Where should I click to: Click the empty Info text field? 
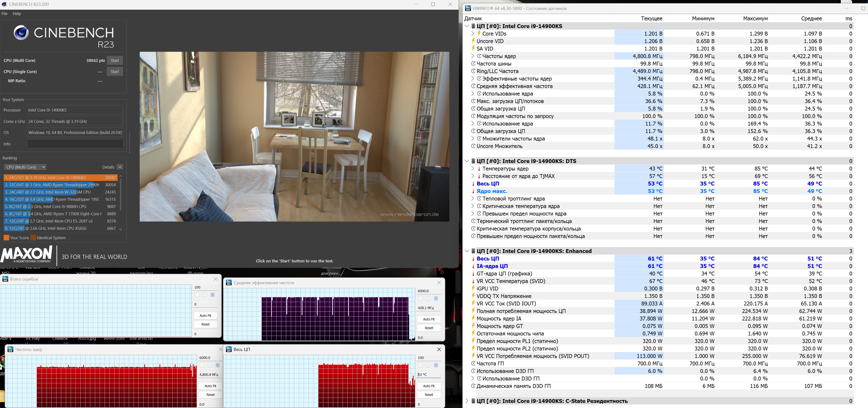point(75,144)
